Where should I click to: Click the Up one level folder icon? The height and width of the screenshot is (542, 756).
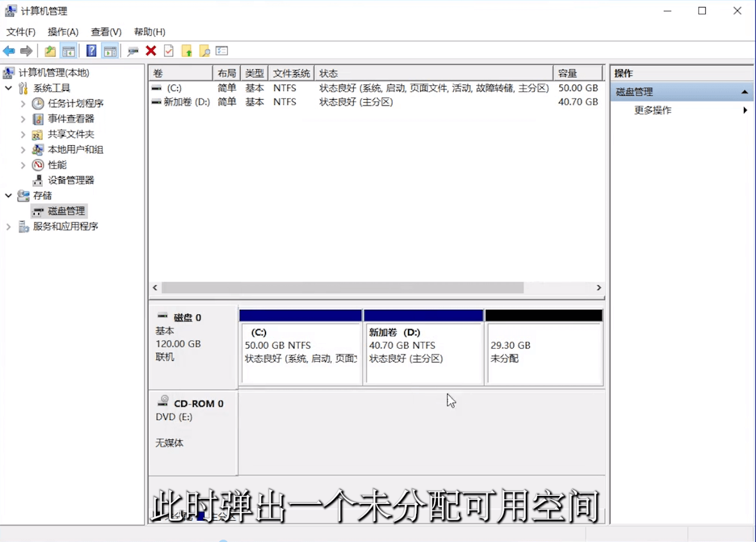click(50, 51)
